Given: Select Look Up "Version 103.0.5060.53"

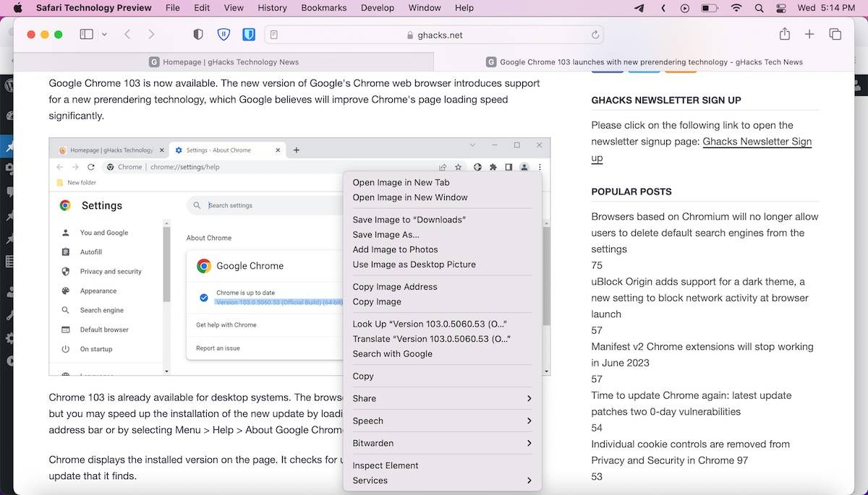Looking at the screenshot, I should tap(442, 324).
